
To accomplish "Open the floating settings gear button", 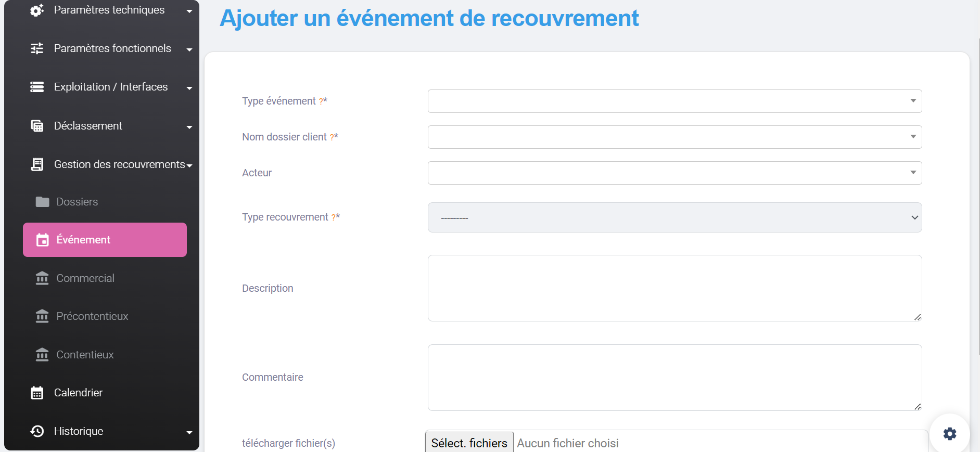I will 949,433.
